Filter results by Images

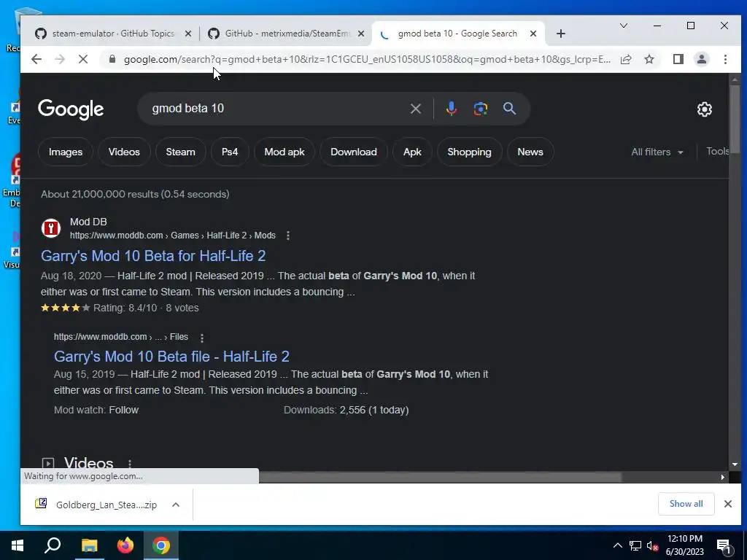click(x=65, y=152)
